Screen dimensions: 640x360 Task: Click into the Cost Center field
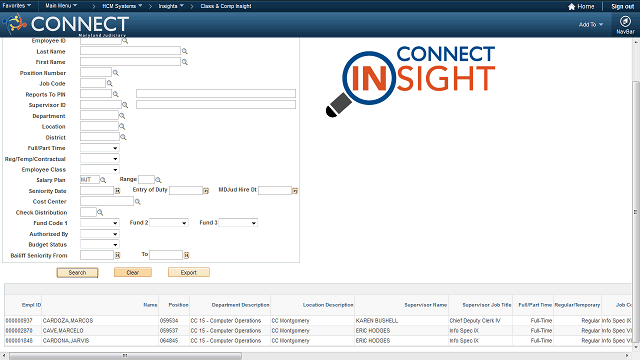click(x=107, y=202)
